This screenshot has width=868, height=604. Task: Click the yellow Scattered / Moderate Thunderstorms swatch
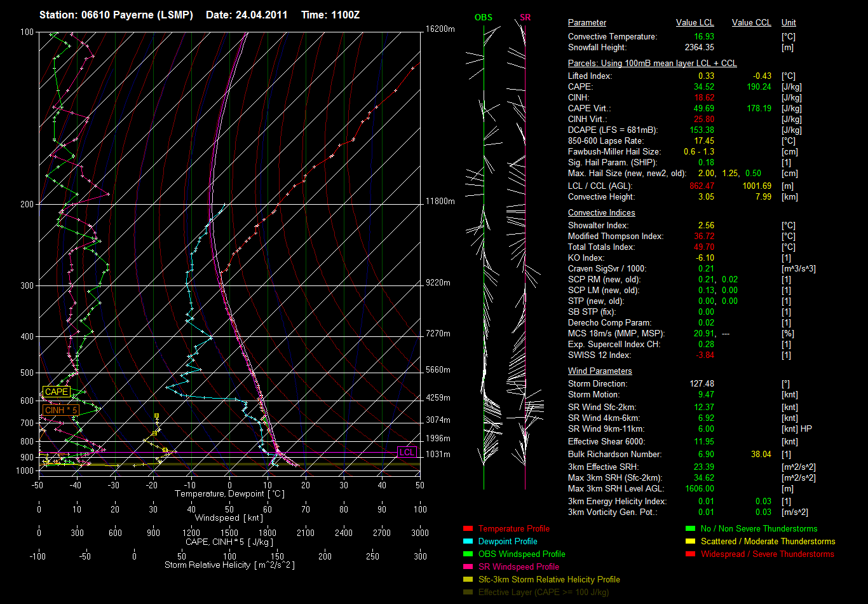tap(691, 541)
